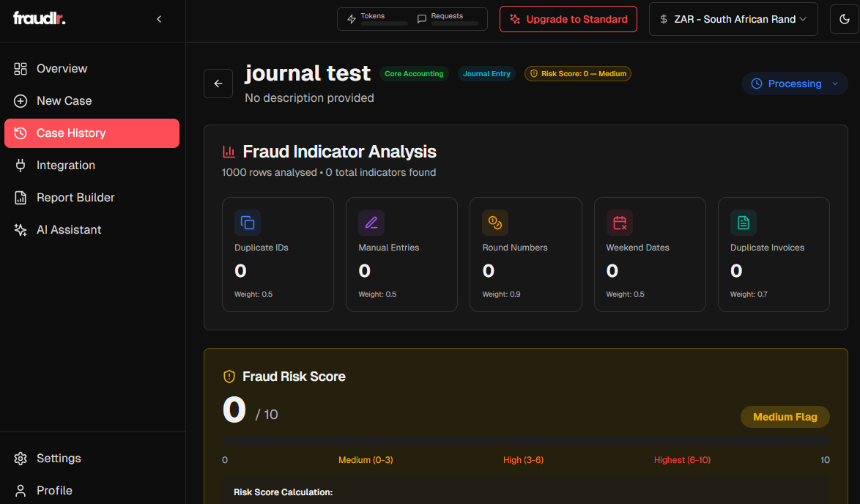Click the fraudlr logo
Viewport: 860px width, 504px height.
(39, 18)
